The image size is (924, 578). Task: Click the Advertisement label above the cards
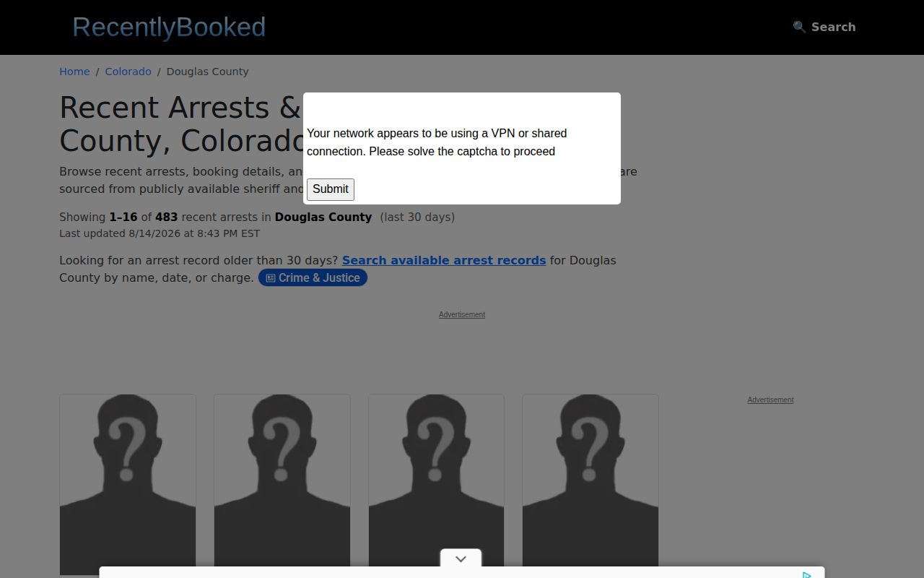click(x=462, y=314)
